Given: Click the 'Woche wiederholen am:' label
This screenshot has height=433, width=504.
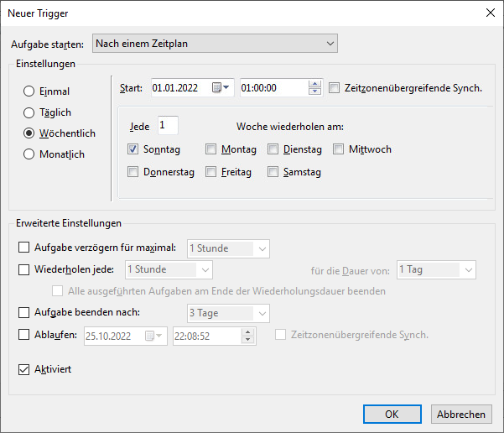Looking at the screenshot, I should coord(290,127).
